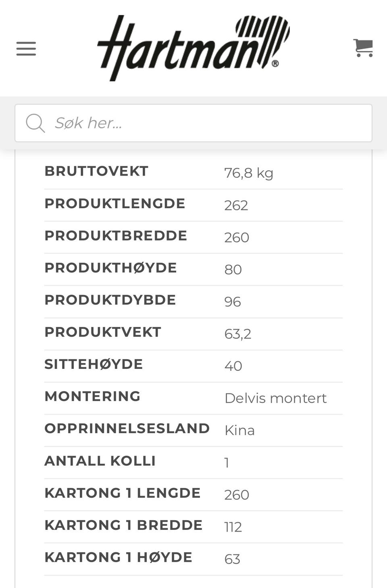Click the PRODUKTHØYDE label

(110, 268)
